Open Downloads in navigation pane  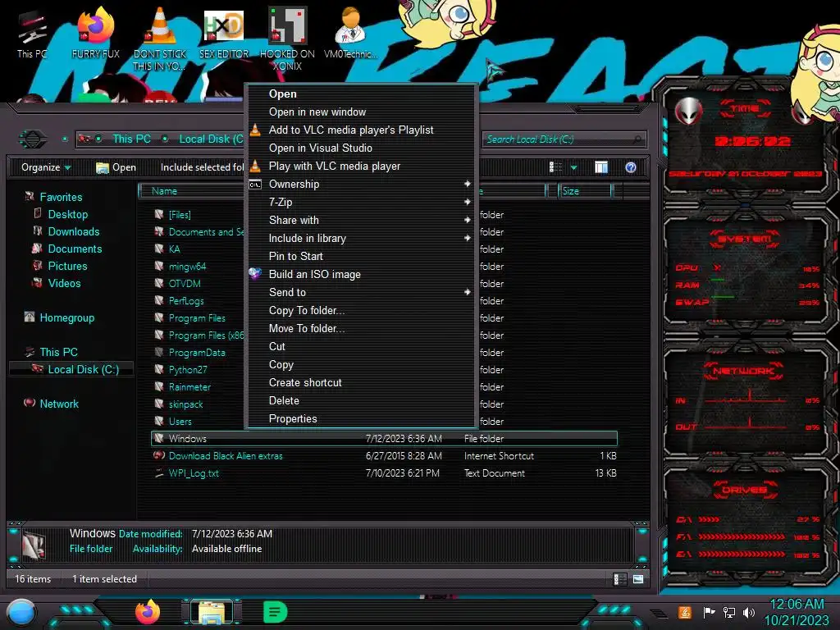73,231
